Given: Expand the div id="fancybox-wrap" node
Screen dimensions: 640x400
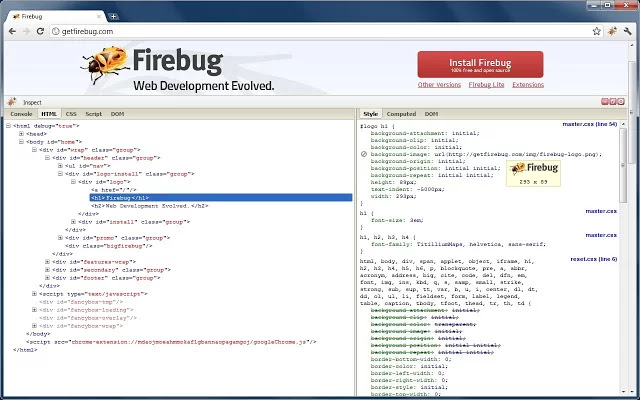Looking at the screenshot, I should tap(34, 326).
